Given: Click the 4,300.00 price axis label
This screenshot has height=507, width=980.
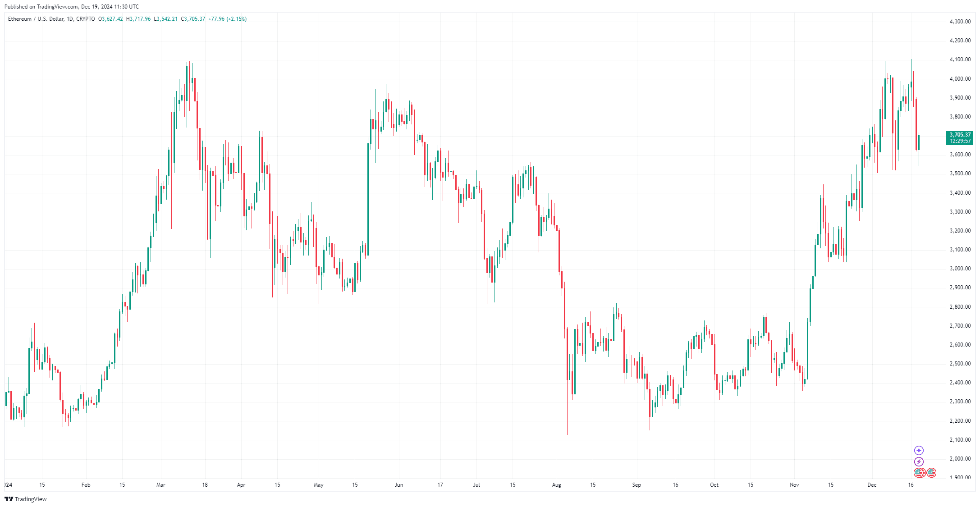Looking at the screenshot, I should (x=960, y=22).
